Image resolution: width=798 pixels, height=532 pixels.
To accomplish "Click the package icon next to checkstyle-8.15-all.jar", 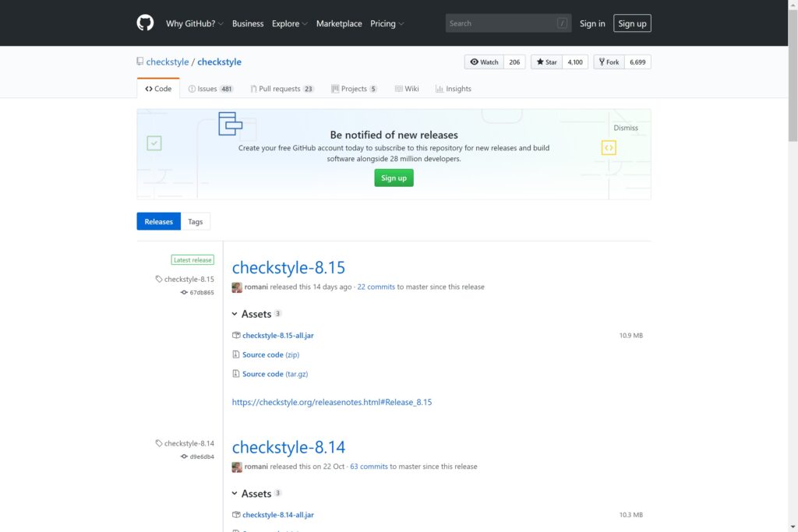I will [236, 335].
